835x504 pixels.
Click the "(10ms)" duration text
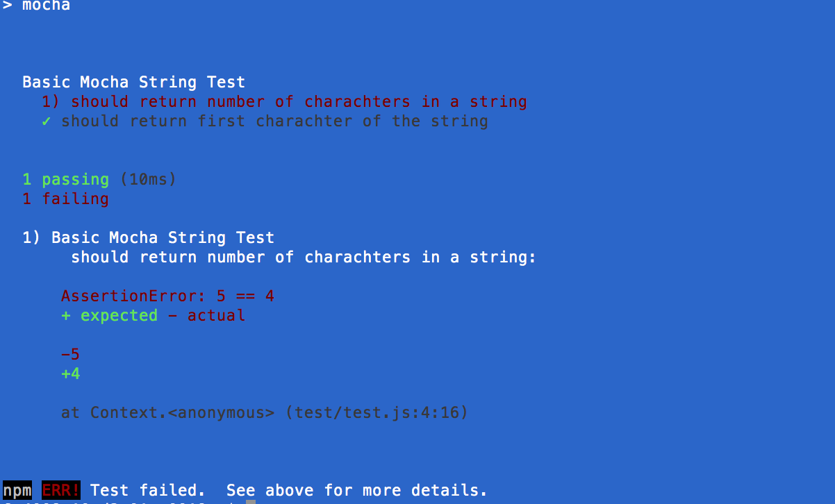[x=148, y=180]
